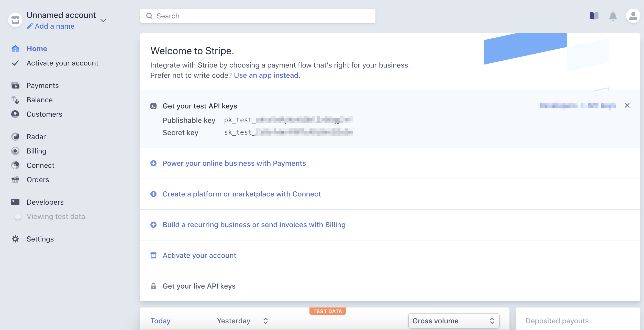Open the Customers section

45,114
